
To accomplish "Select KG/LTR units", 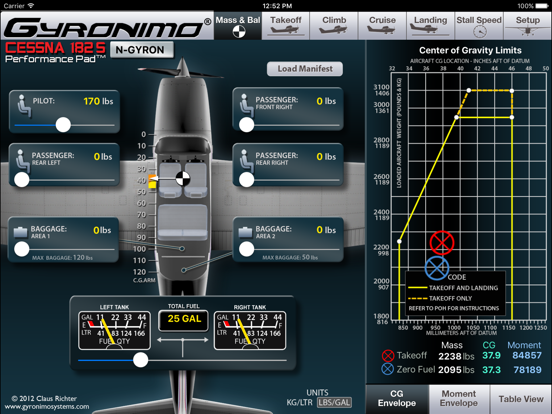I will pos(300,402).
